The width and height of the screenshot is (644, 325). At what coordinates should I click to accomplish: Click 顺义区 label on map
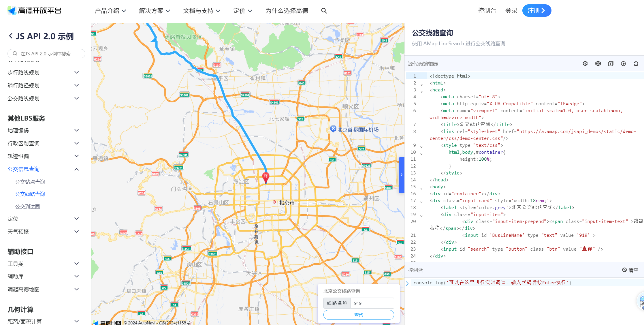coord(351,107)
